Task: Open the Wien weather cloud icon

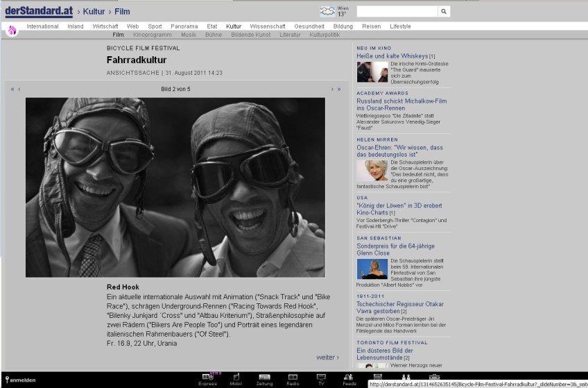Action: (x=327, y=11)
